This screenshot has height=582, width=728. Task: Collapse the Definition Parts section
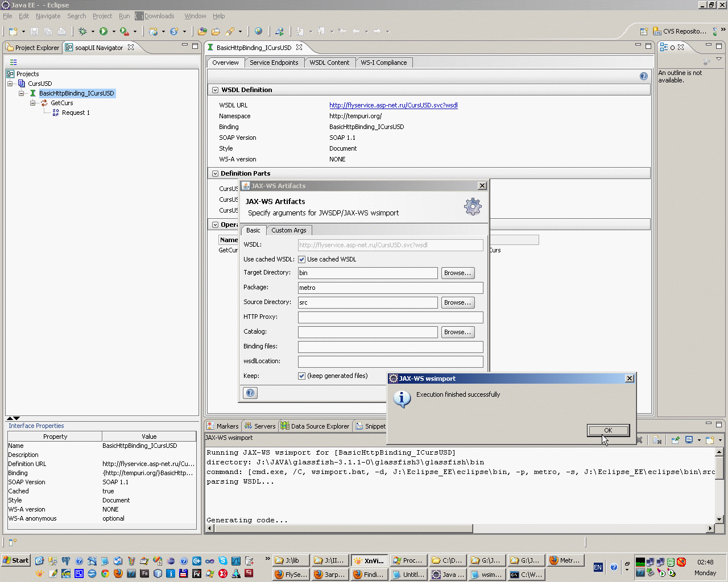point(216,174)
